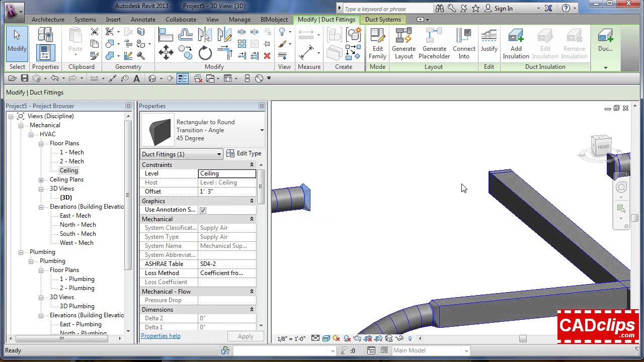Open the fitting type selector dropdown
The width and height of the screenshot is (644, 362).
pos(262,130)
